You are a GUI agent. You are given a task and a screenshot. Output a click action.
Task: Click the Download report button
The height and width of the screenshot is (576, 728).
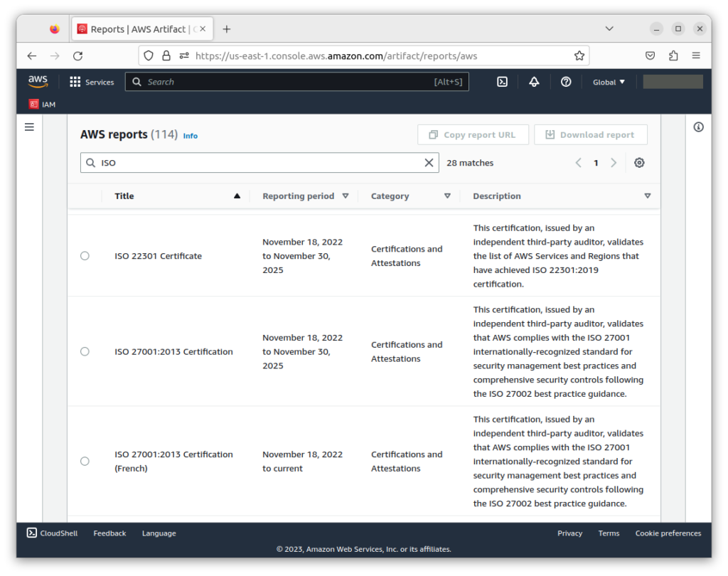(x=591, y=134)
